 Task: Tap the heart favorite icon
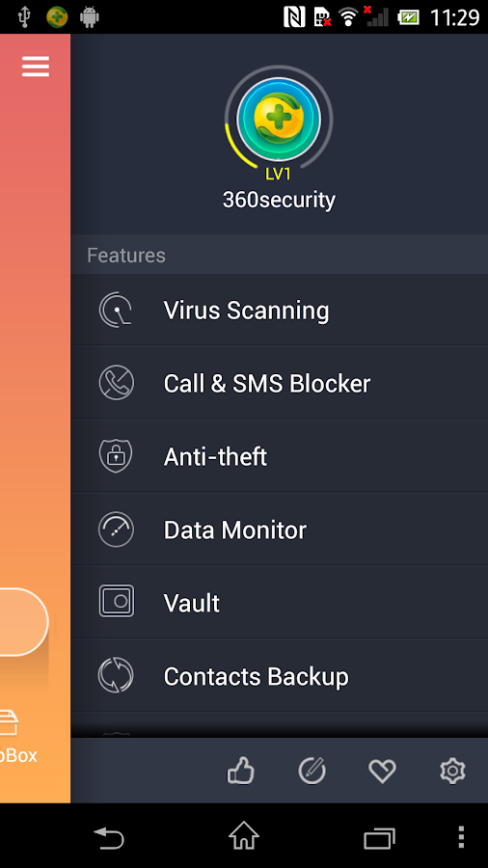click(x=382, y=771)
